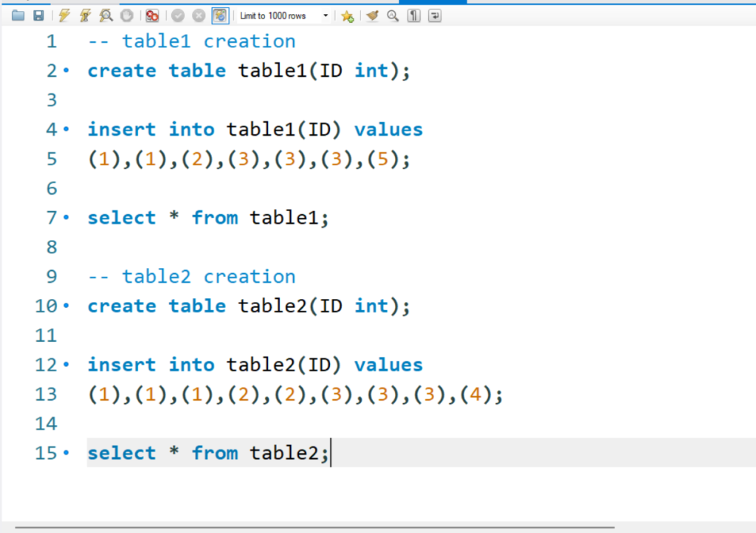Click the 'insert into table1(ID) values' line
Screen dimensions: 756x533
(255, 130)
